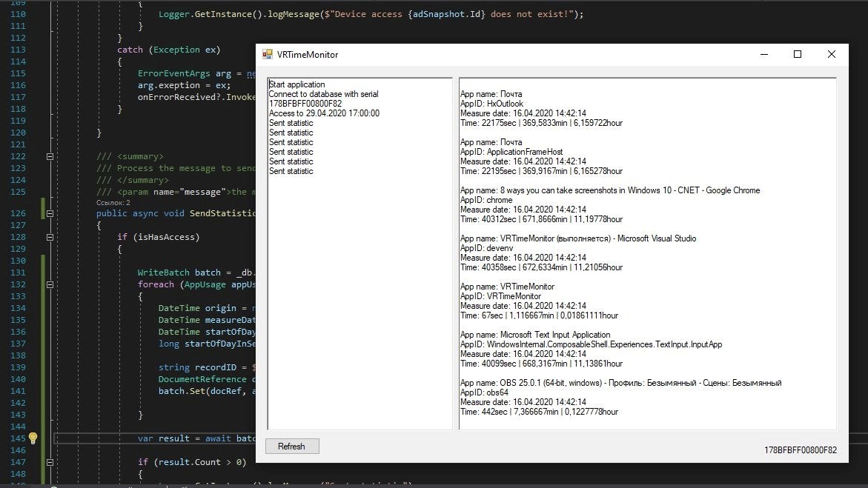Click the lightbulb quick actions icon

coord(33,438)
